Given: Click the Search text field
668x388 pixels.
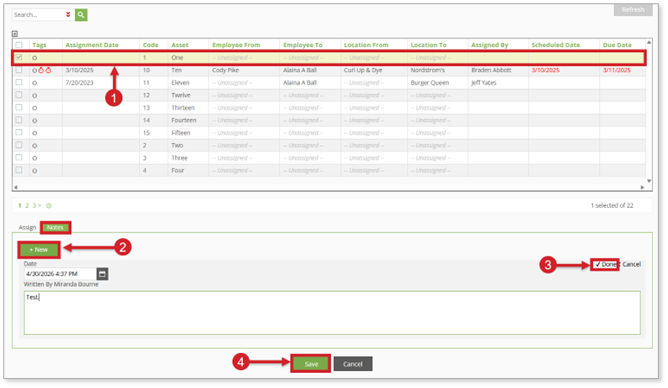Looking at the screenshot, I should coord(38,15).
